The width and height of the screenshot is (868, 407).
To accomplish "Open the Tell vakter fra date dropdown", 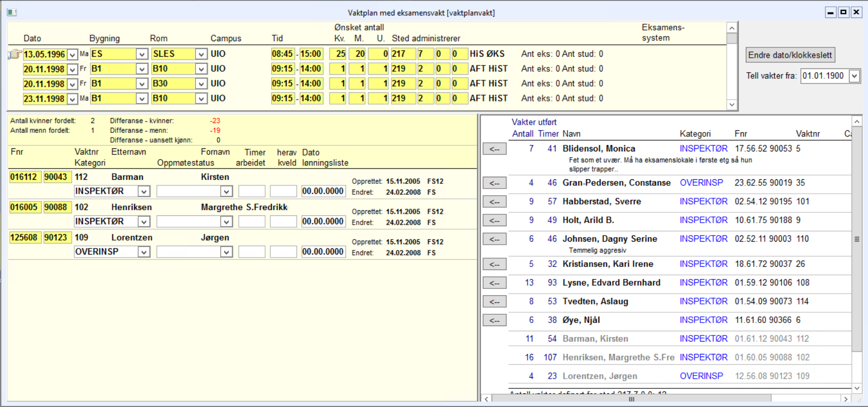I will coord(855,76).
